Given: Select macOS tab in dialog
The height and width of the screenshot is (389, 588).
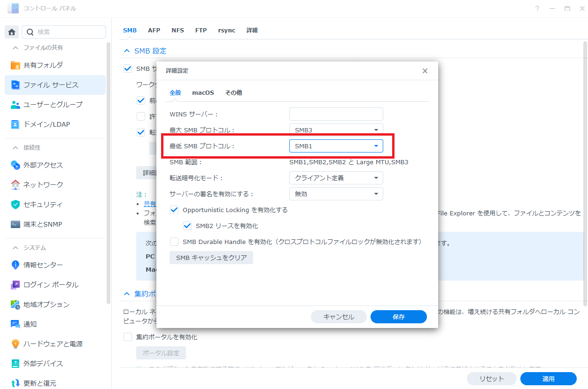Looking at the screenshot, I should point(203,93).
